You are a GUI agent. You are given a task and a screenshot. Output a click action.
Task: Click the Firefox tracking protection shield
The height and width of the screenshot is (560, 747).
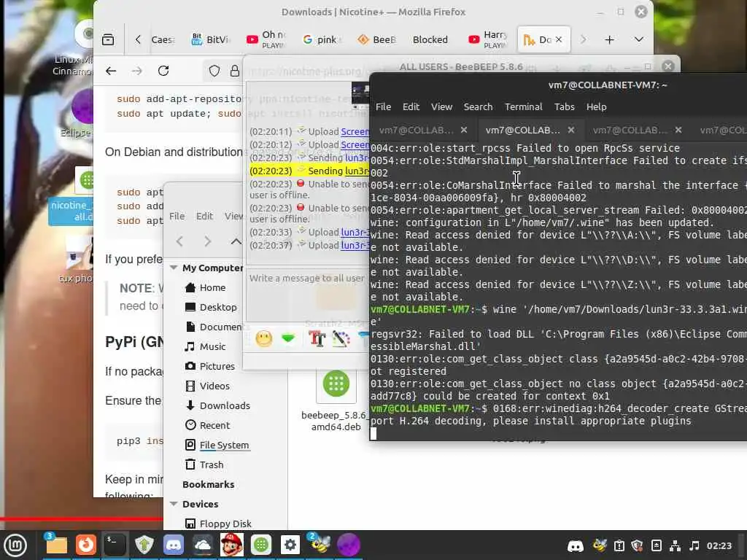click(214, 71)
